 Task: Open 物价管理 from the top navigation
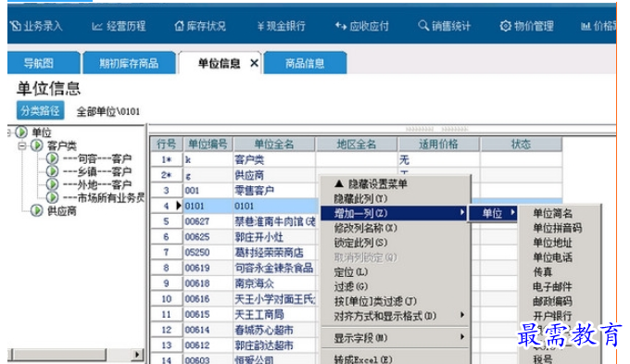tap(527, 26)
